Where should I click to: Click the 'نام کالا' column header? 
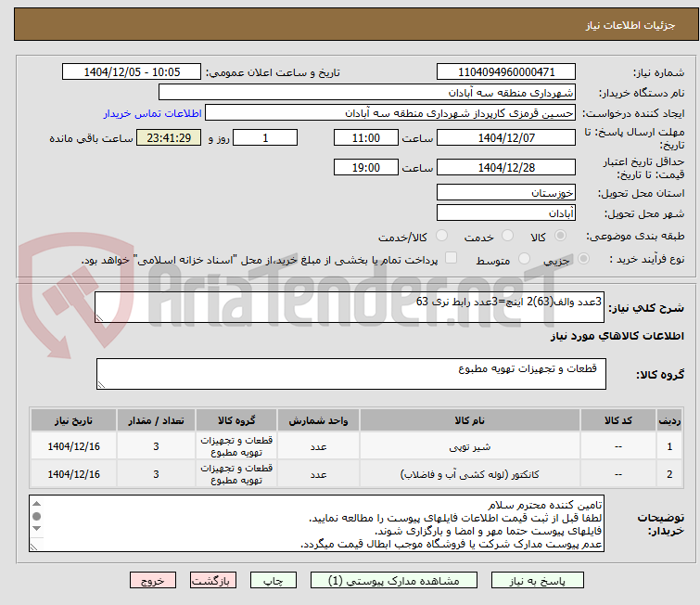point(470,420)
